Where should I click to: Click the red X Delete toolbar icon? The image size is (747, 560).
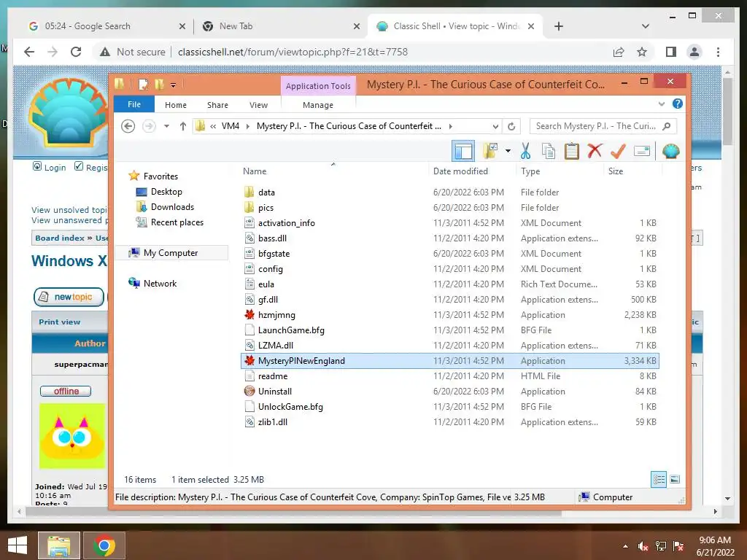595,152
